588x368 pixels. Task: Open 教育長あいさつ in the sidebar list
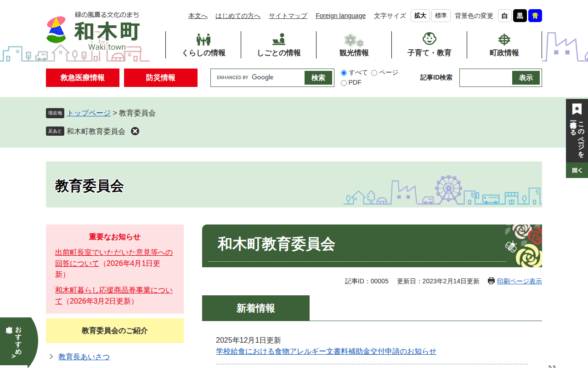click(x=84, y=357)
